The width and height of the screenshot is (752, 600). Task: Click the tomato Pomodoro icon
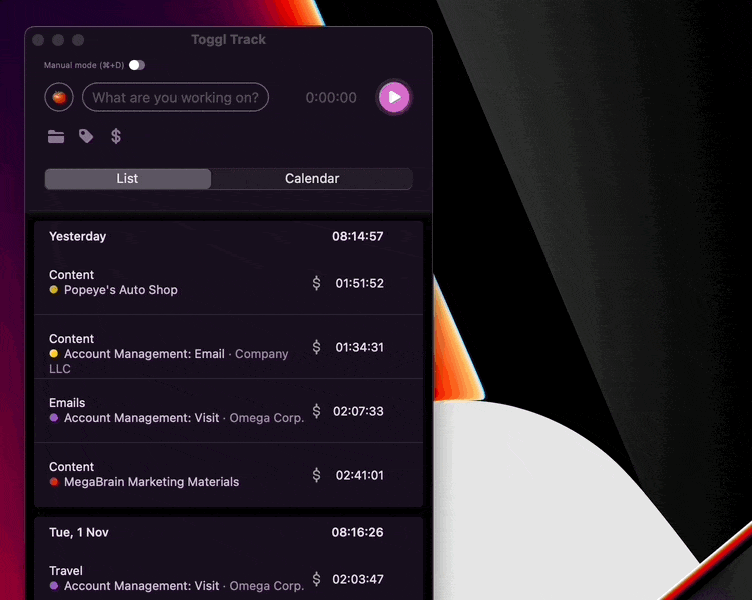point(59,97)
